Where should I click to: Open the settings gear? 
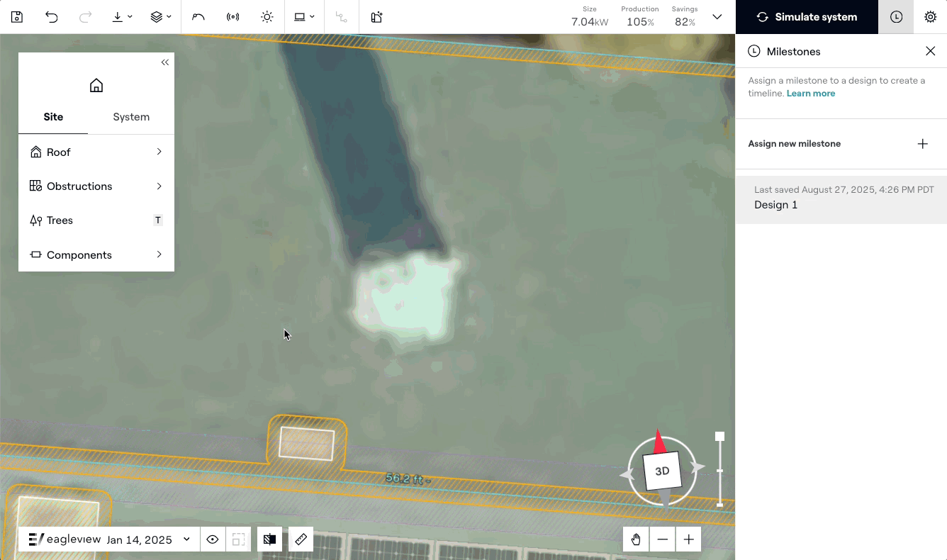(x=930, y=17)
